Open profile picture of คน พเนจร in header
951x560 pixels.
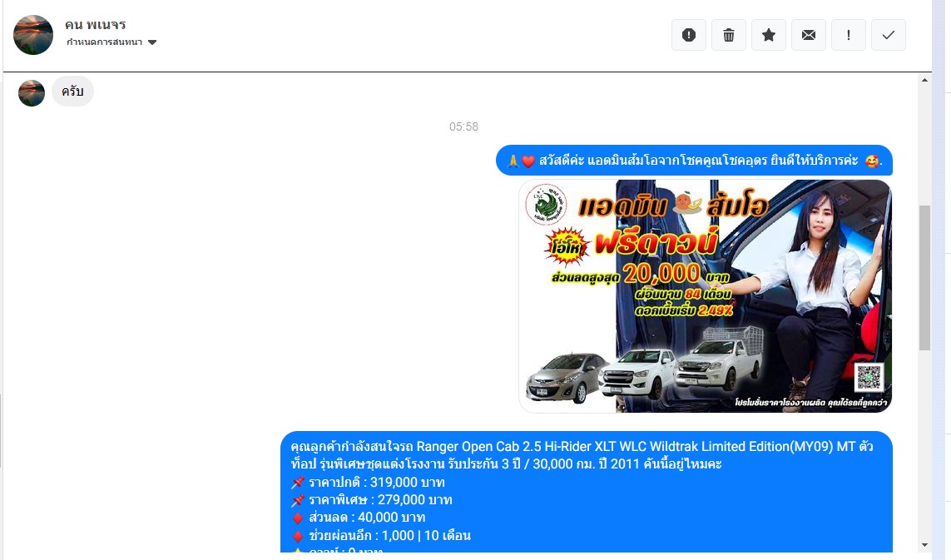33,35
